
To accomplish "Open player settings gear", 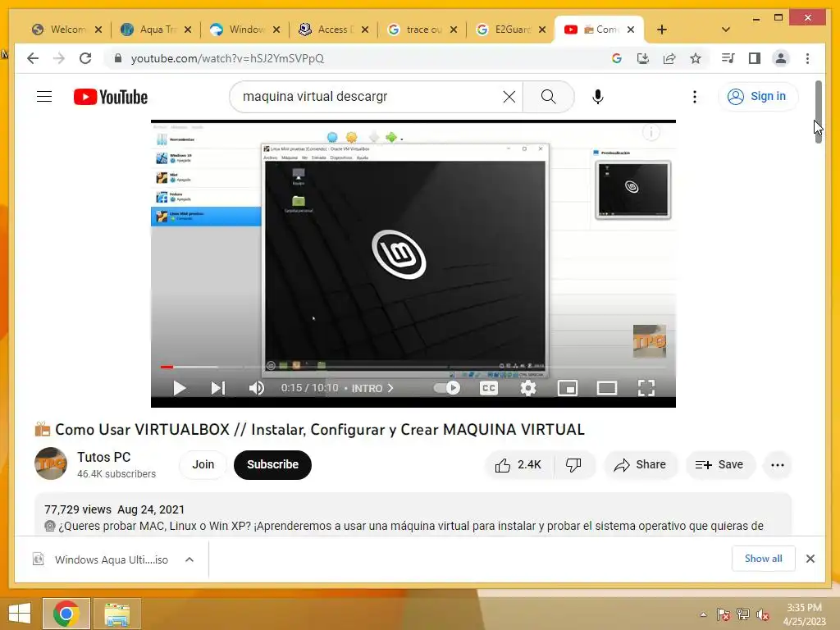I will pos(528,388).
